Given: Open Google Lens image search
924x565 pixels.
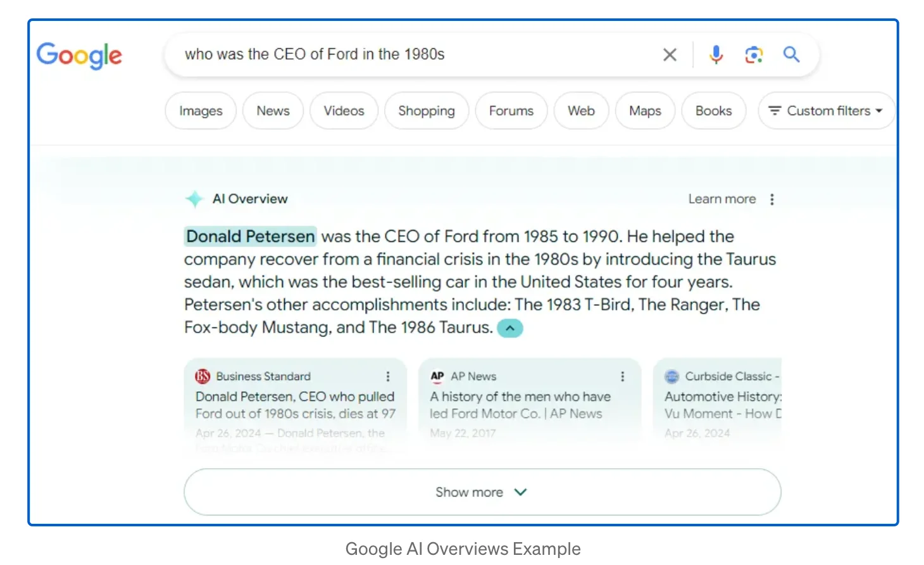Looking at the screenshot, I should point(754,54).
